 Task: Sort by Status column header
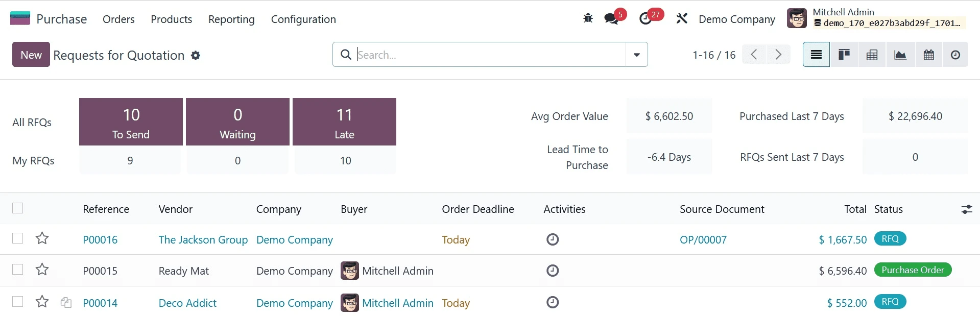point(889,209)
